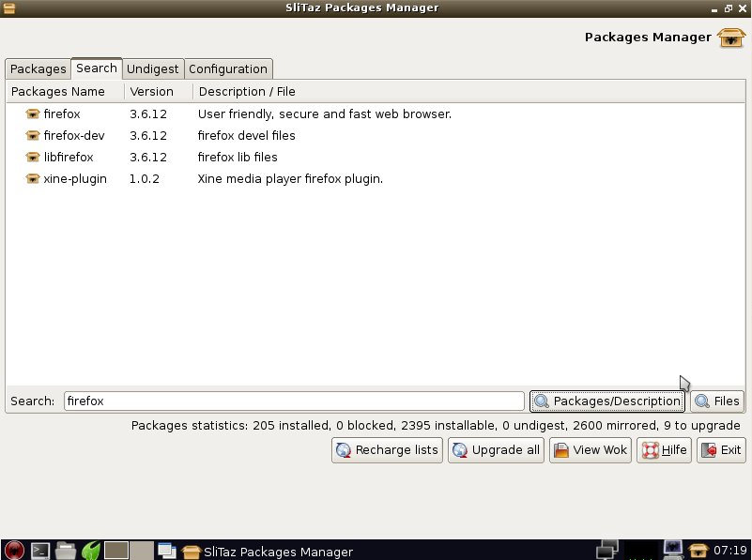The image size is (752, 560).
Task: Click version 1.0.2 of xine-plugin
Action: (144, 178)
